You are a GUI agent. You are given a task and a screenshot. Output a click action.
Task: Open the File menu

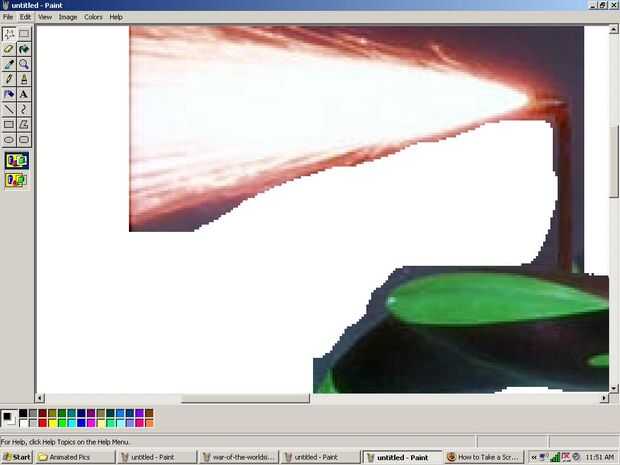click(x=8, y=17)
